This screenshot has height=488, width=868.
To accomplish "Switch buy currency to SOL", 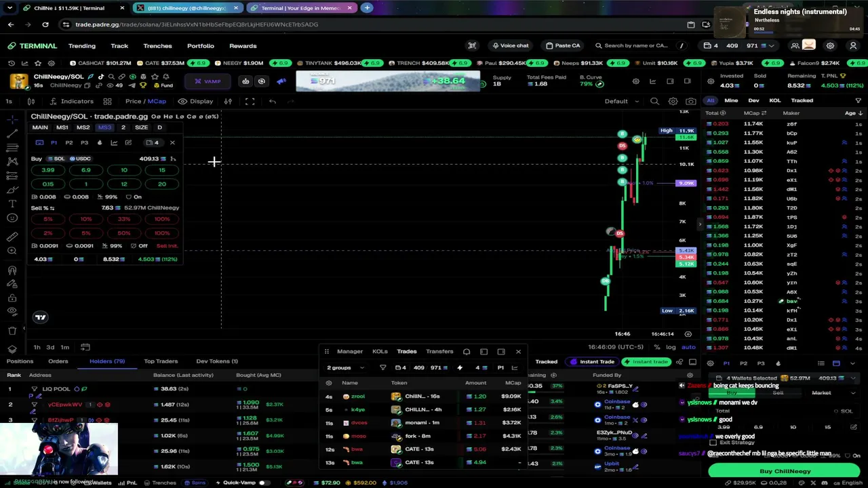I will [x=56, y=159].
